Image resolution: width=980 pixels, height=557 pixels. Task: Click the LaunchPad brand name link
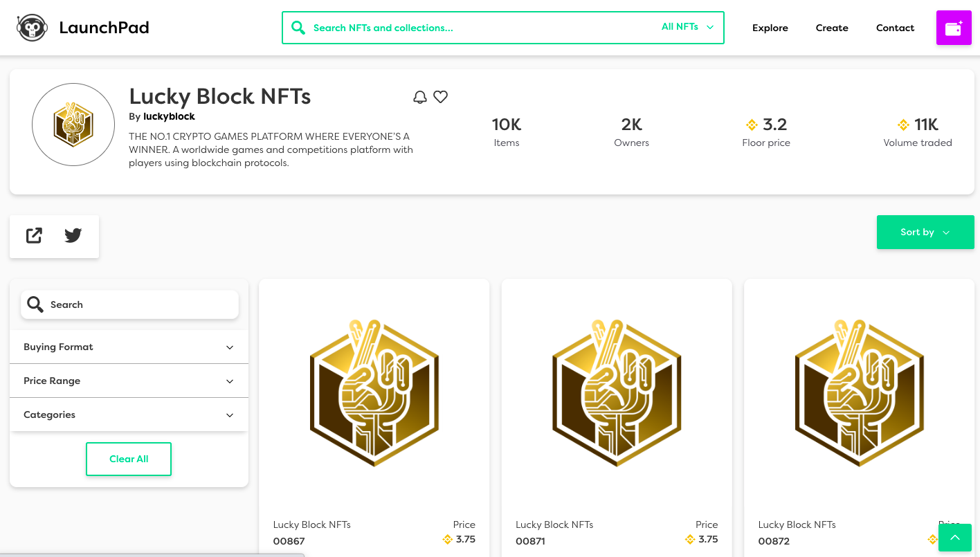click(105, 28)
